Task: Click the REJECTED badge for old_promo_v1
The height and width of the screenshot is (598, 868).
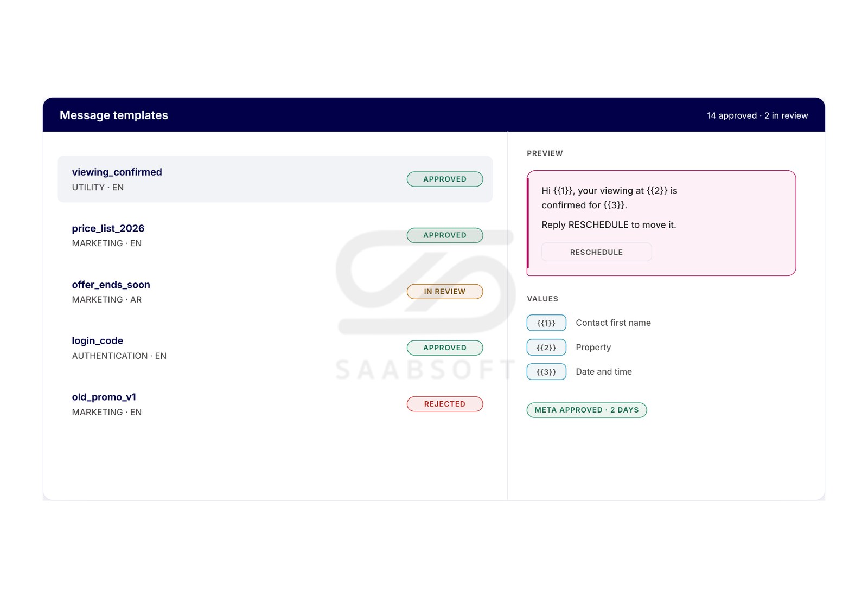Action: click(x=445, y=404)
